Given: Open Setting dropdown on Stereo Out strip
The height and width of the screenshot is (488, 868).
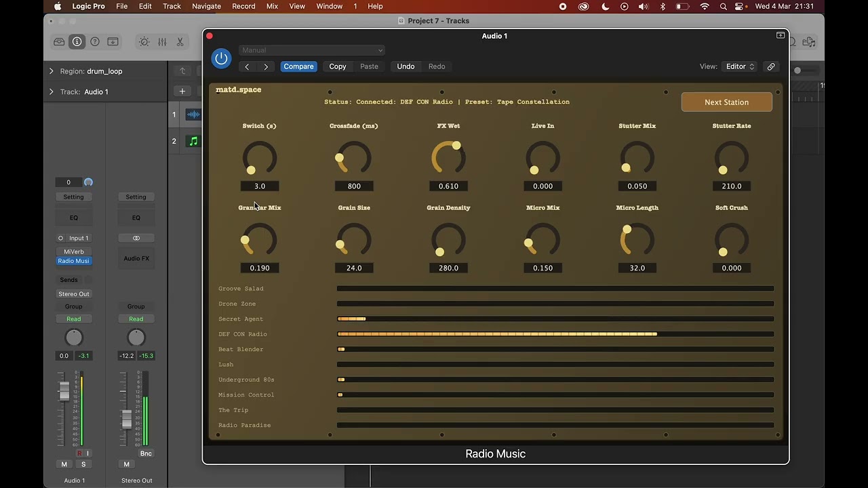Looking at the screenshot, I should point(136,197).
